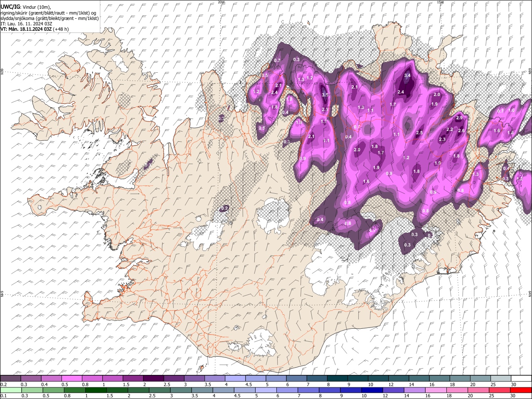Select the light pink rain legend swatch at 16

[436, 390]
